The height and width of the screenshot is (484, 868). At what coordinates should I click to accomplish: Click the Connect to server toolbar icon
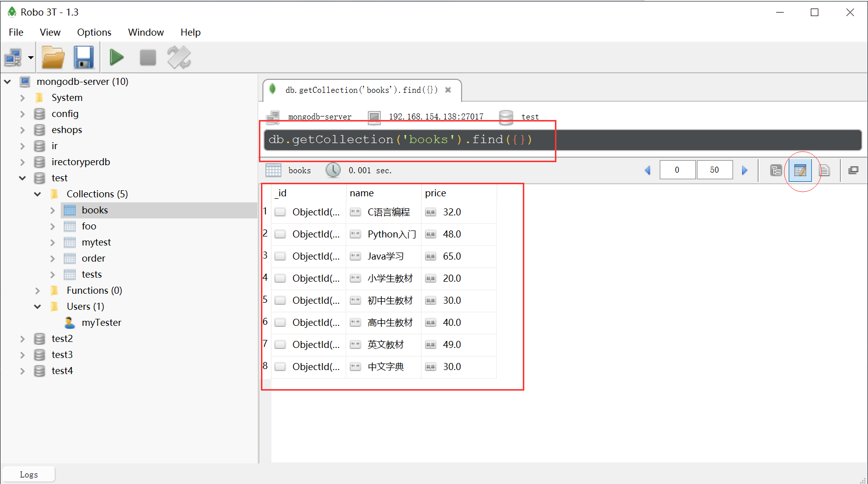pyautogui.click(x=13, y=58)
